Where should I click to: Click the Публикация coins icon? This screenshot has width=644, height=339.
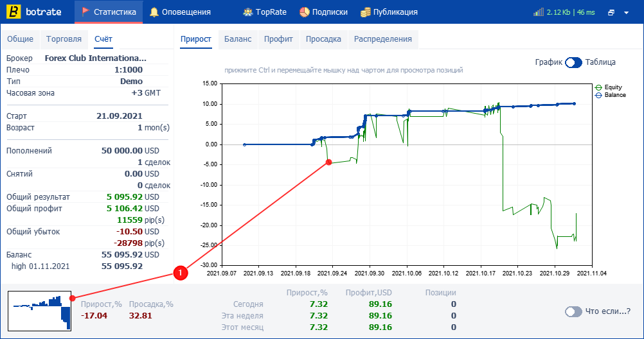pos(366,12)
